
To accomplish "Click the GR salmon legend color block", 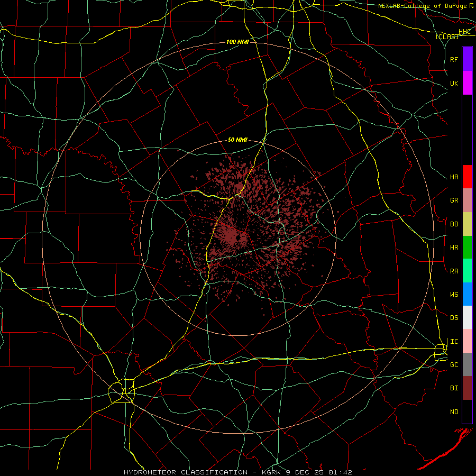I will click(467, 200).
